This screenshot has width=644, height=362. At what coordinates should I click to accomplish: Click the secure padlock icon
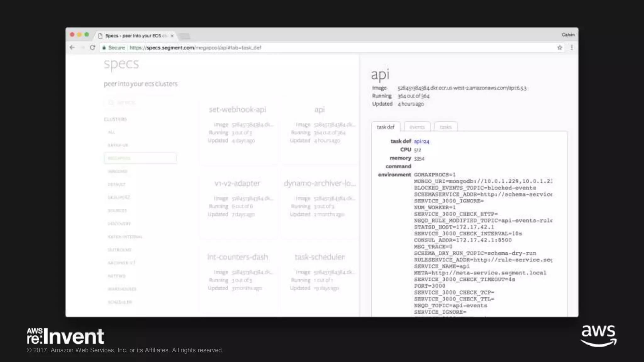pyautogui.click(x=104, y=48)
